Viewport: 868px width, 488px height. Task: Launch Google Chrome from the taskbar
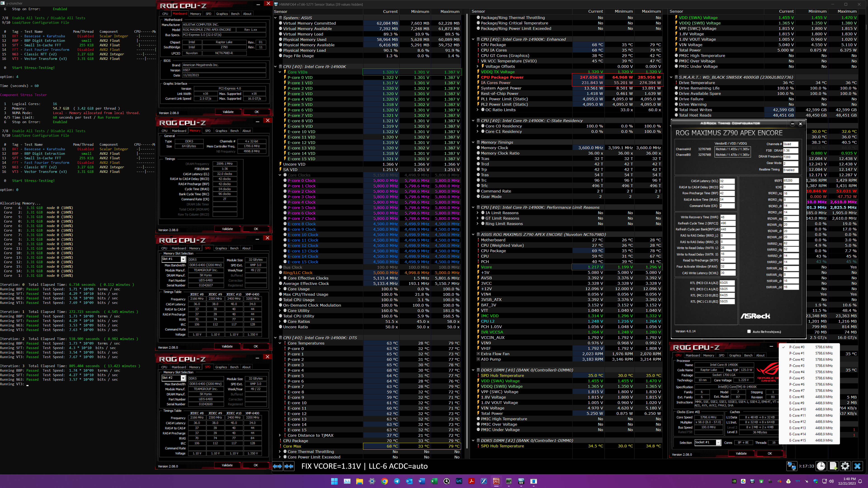(x=384, y=481)
